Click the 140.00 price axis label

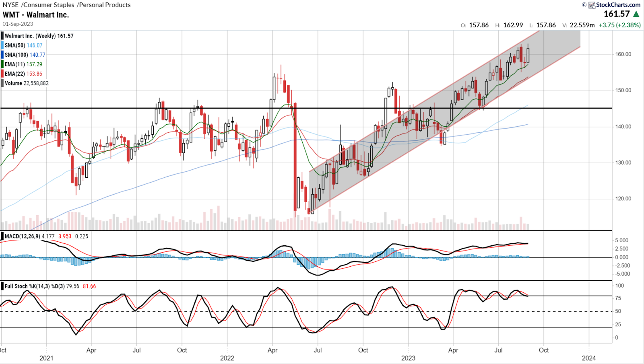click(x=623, y=127)
